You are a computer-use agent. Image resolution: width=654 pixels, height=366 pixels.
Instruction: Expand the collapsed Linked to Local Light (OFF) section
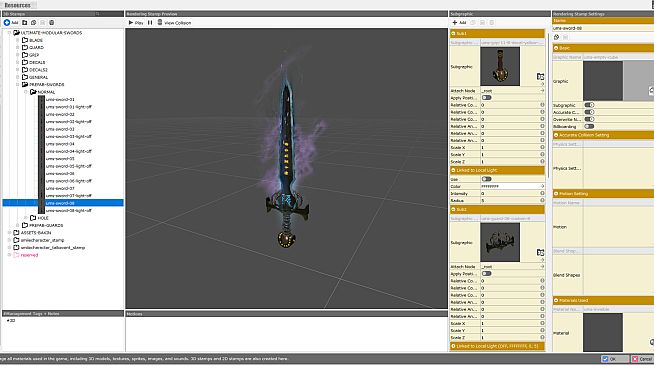(x=453, y=346)
